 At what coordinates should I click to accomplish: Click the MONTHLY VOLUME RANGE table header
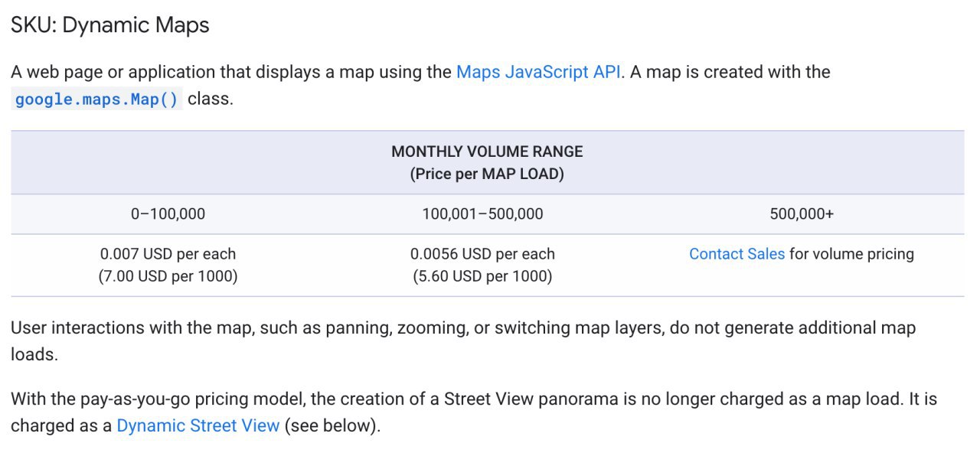coord(487,151)
